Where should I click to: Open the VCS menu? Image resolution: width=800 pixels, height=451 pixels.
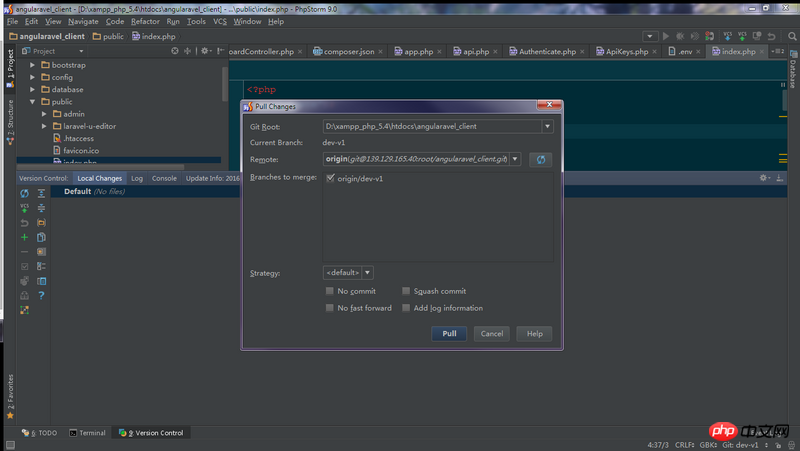(220, 21)
